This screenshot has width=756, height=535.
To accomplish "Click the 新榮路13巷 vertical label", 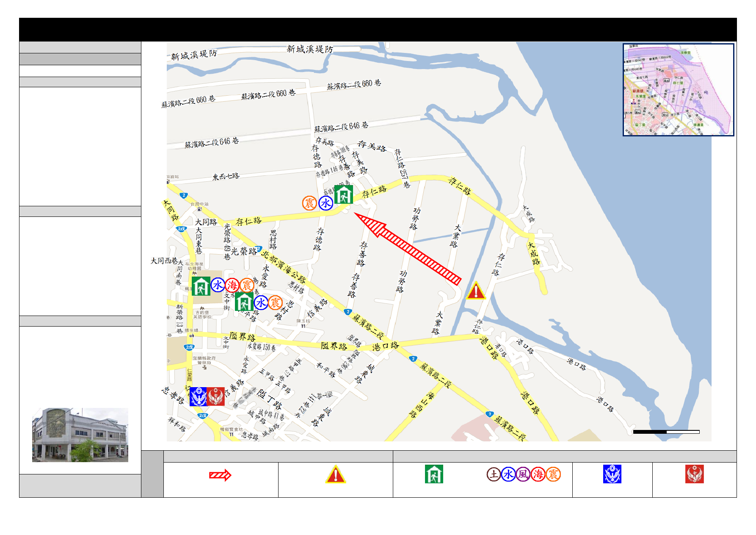I will click(179, 319).
